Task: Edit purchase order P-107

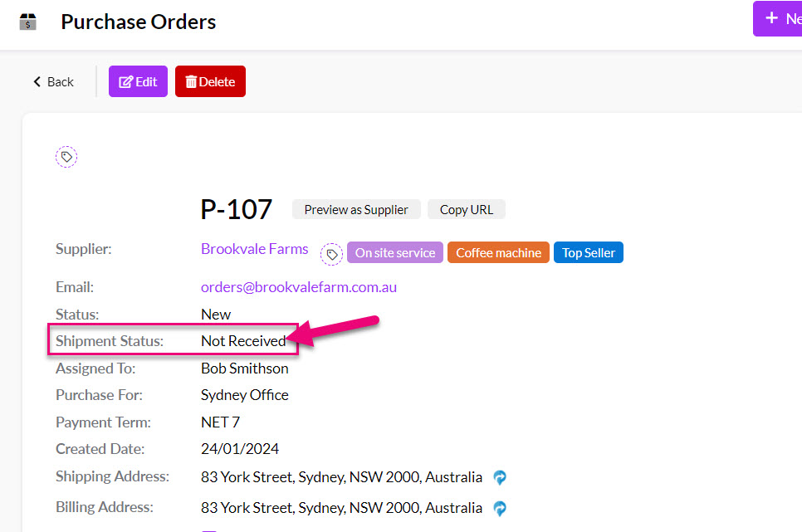Action: coord(138,81)
